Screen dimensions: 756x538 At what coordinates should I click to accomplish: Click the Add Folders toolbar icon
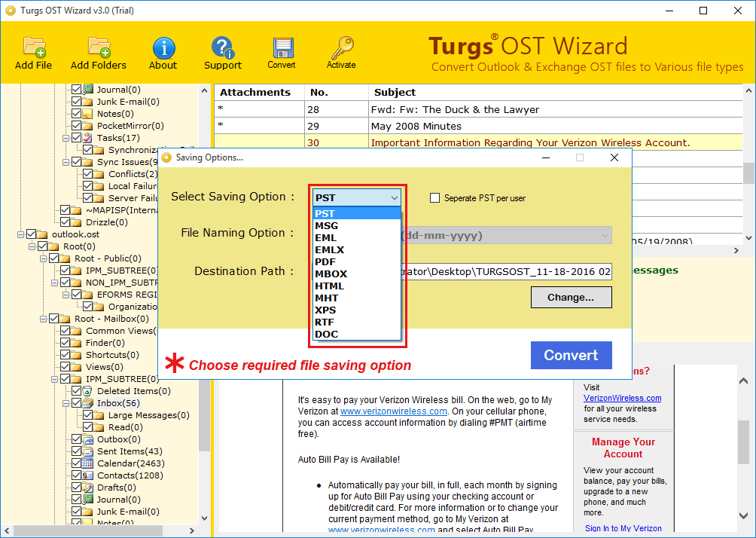tap(98, 47)
